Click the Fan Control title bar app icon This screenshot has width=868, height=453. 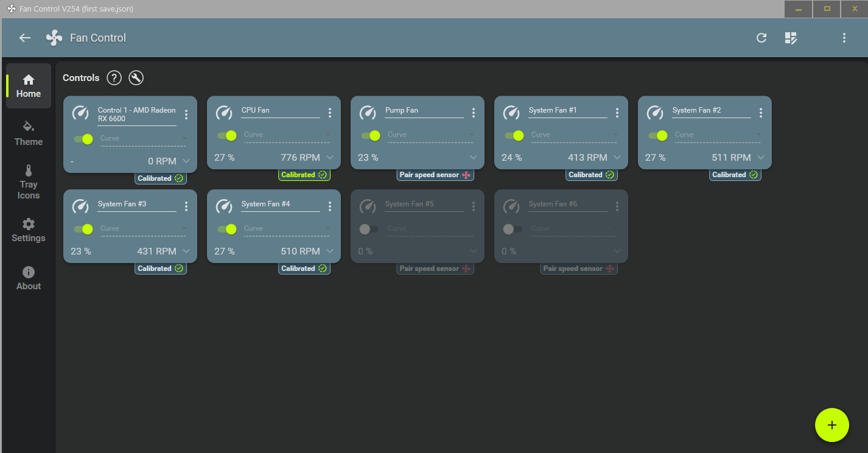click(x=12, y=9)
